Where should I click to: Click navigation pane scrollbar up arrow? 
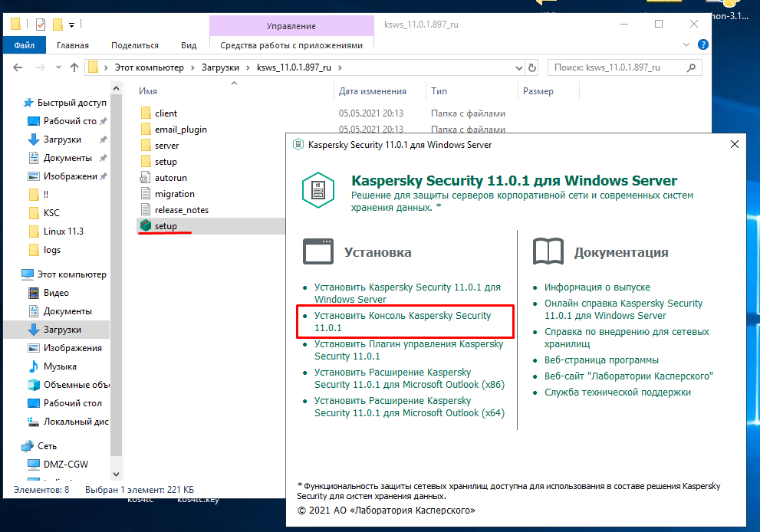click(x=116, y=88)
